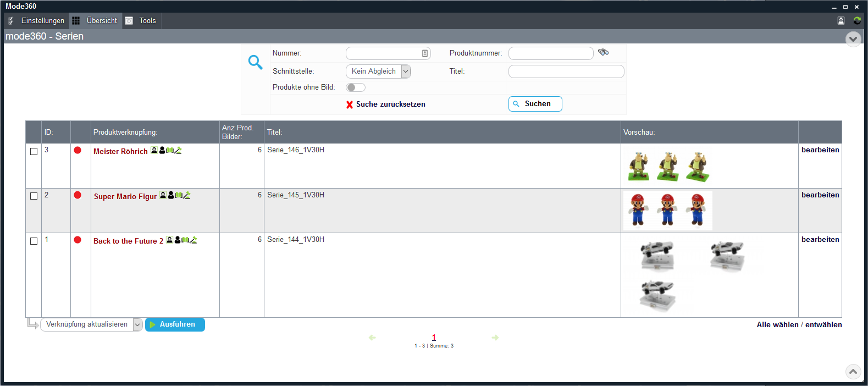Viewport: 868px width, 386px height.
Task: Click Suche zurücksetzen text
Action: tap(391, 104)
